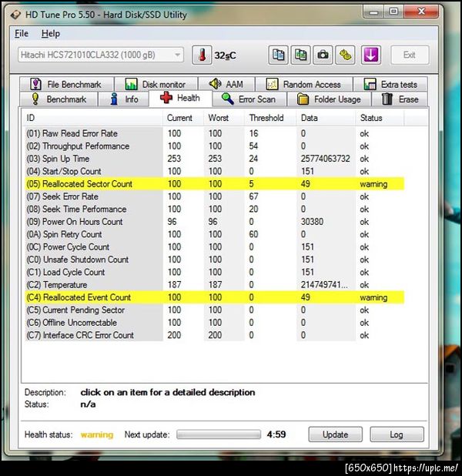Click the camera save screenshot icon
Image resolution: width=462 pixels, height=476 pixels.
323,55
